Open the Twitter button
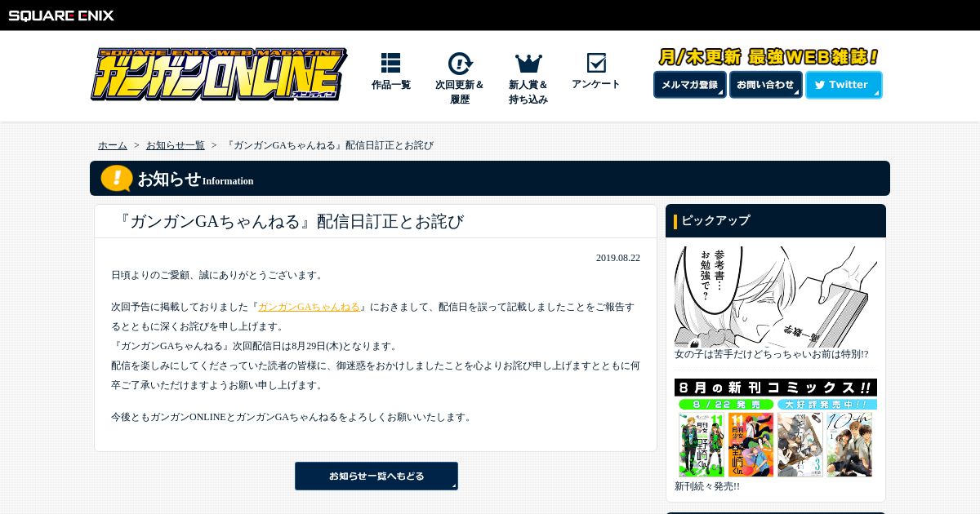 844,85
